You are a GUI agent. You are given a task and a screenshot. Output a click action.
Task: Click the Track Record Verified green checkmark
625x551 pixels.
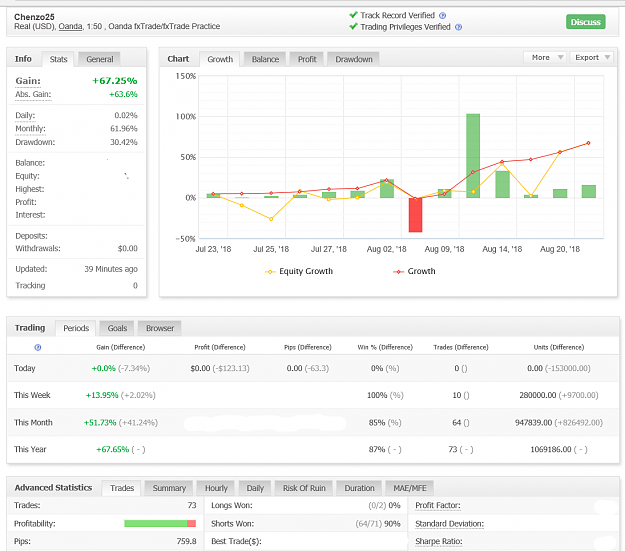(353, 15)
